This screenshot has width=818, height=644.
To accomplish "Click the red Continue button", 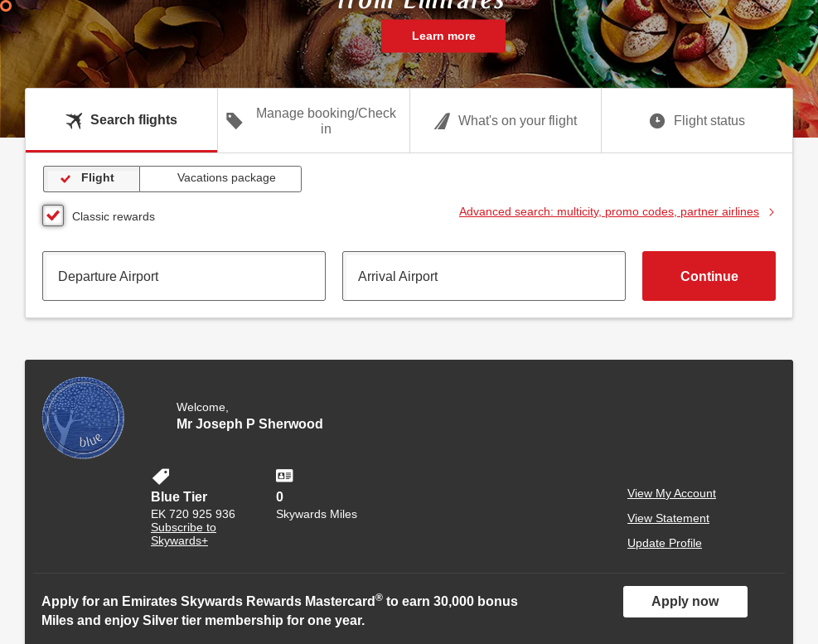I will 709,276.
